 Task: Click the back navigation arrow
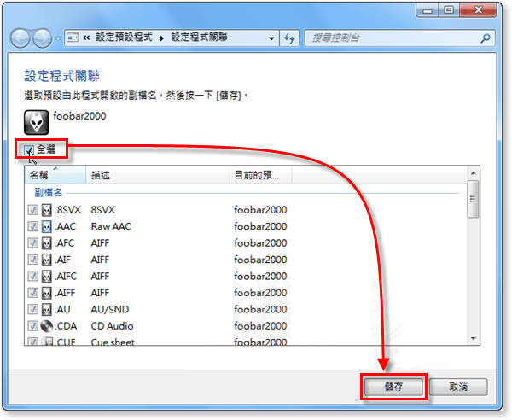20,38
